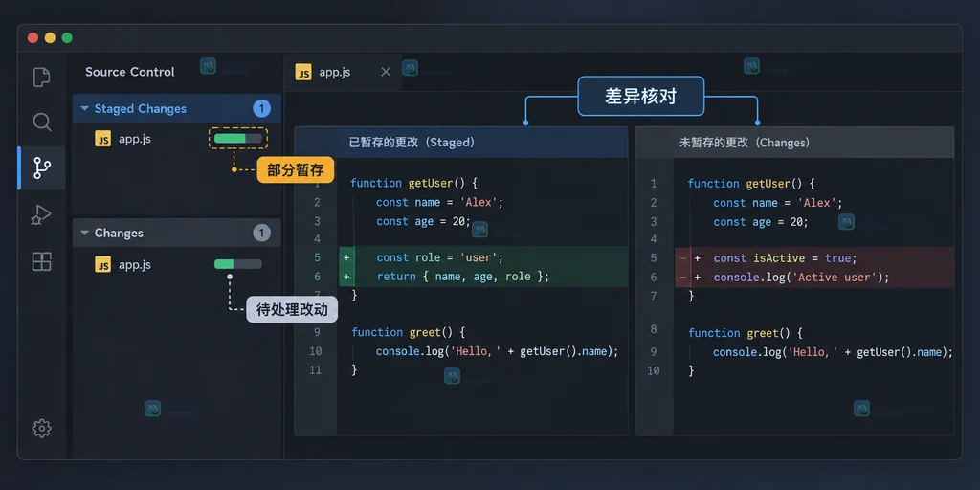Click unstaged "const age = 20;" line

761,222
